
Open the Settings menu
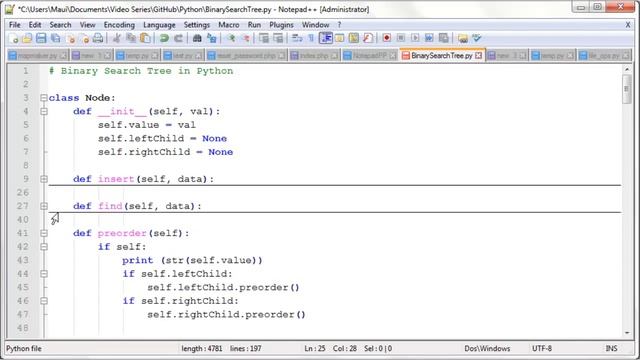pyautogui.click(x=197, y=25)
